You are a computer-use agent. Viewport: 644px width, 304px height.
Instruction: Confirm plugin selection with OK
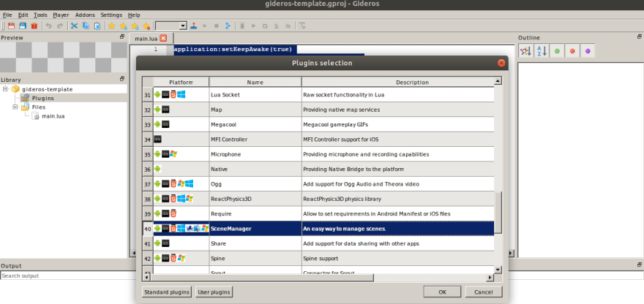[x=442, y=292]
